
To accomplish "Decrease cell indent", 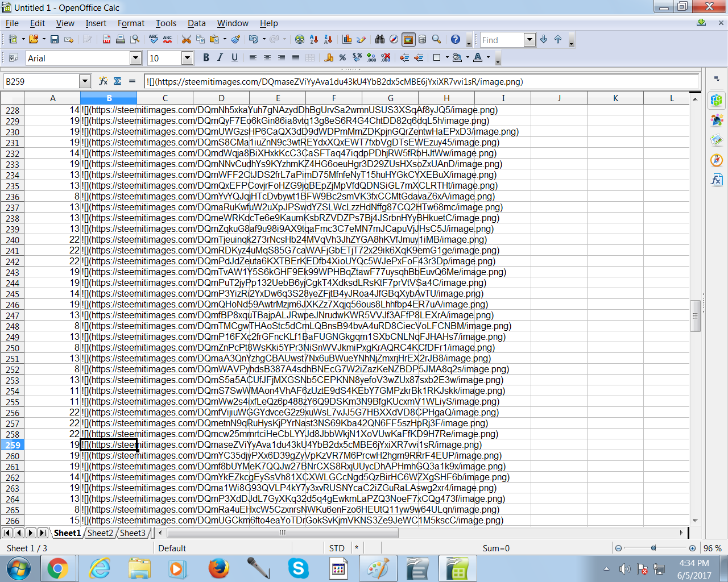I will 404,57.
